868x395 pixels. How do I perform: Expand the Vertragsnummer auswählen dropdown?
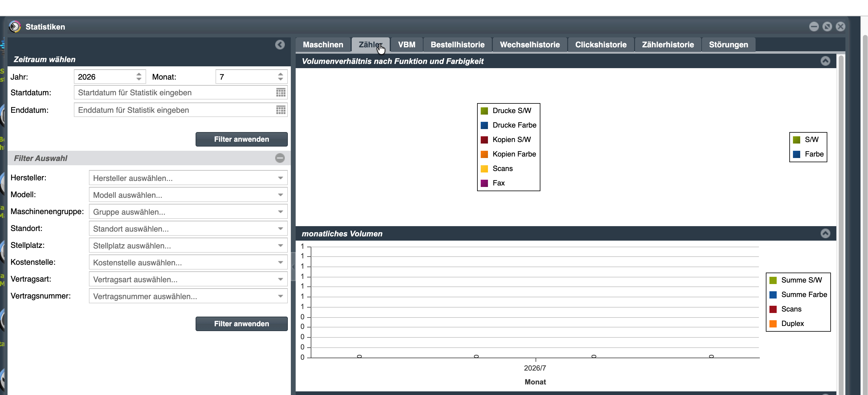188,296
